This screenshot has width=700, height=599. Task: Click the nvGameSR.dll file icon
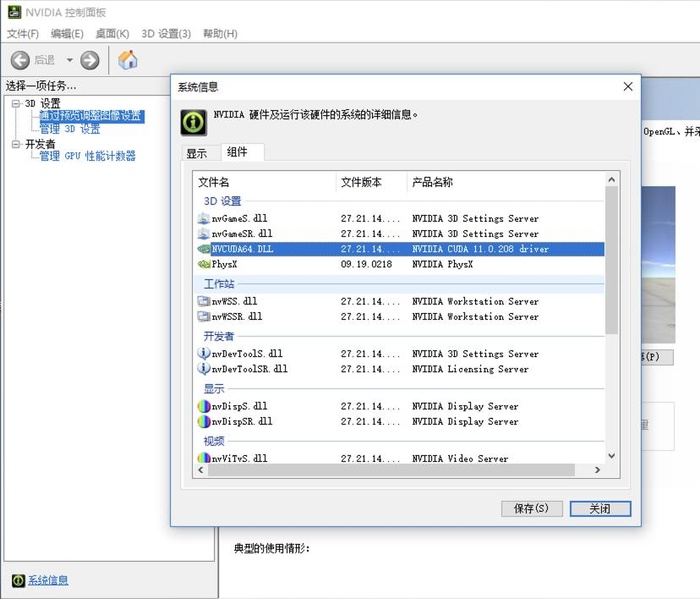pyautogui.click(x=204, y=233)
